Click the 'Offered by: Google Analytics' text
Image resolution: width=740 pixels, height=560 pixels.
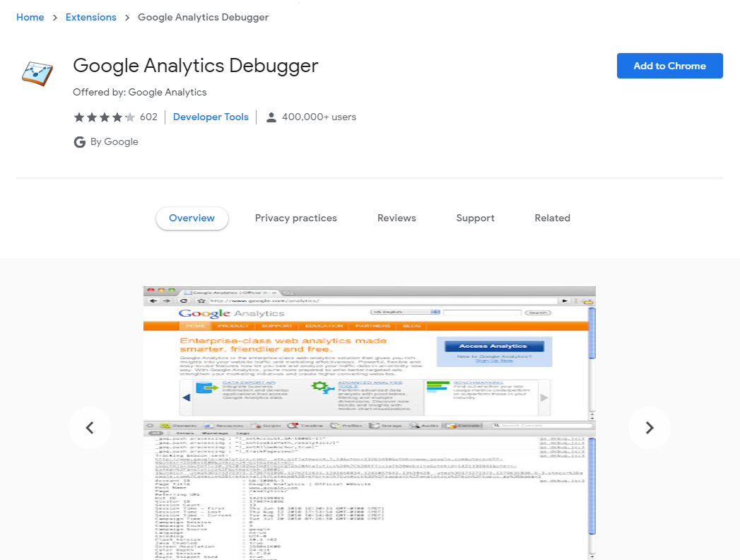(x=140, y=92)
